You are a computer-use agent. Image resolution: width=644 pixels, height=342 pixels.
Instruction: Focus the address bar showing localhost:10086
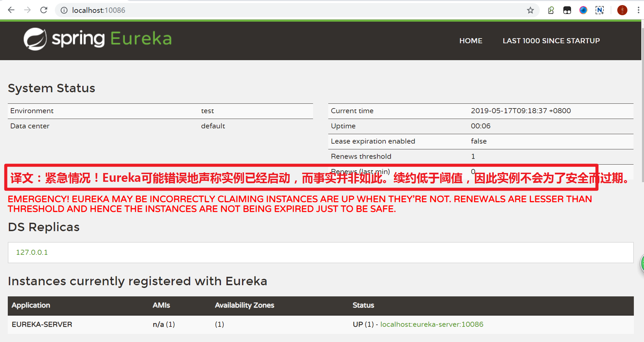pos(271,10)
